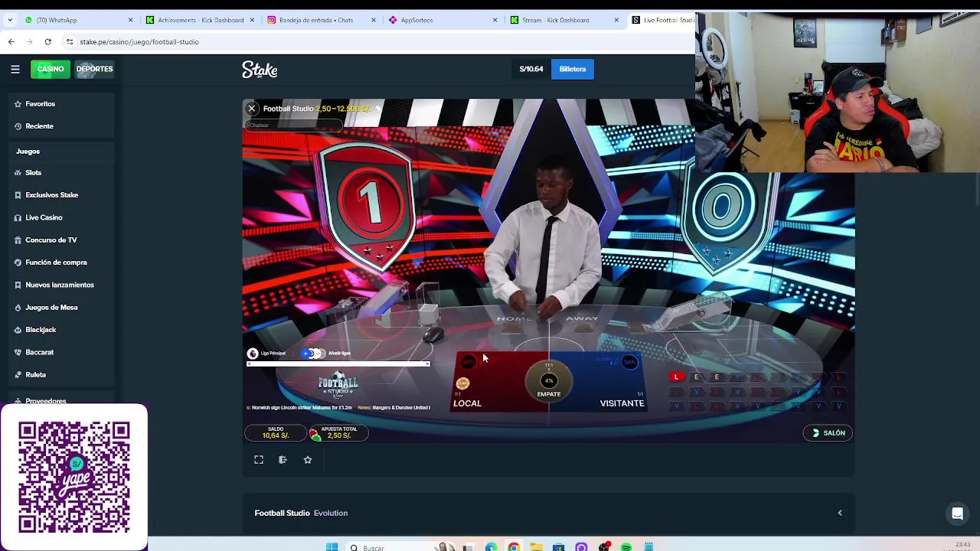Close the Football Studio game overlay
Image resolution: width=980 pixels, height=551 pixels.
pyautogui.click(x=251, y=109)
